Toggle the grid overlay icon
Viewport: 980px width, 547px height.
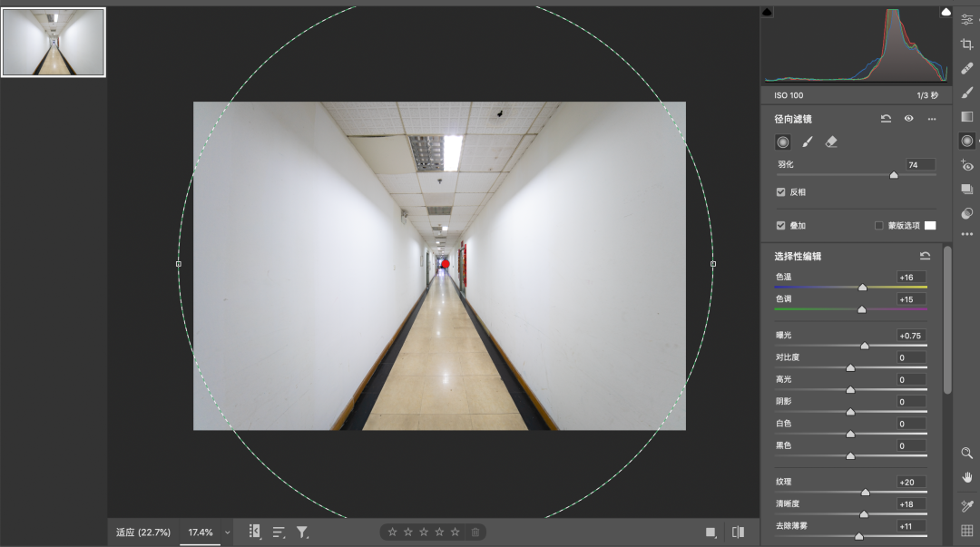967,531
